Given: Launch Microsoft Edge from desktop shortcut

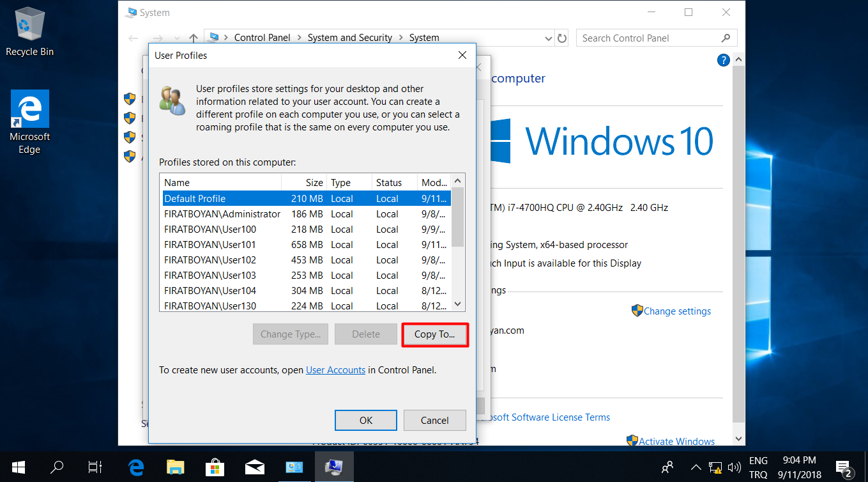Looking at the screenshot, I should point(29,122).
